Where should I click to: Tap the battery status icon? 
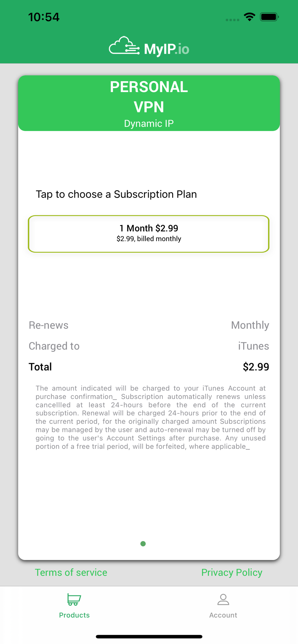pos(270,17)
